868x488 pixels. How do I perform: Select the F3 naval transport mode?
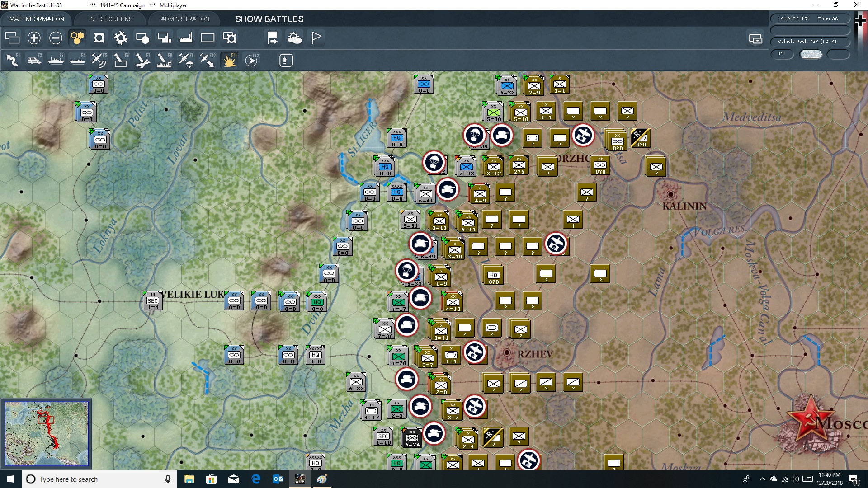click(56, 60)
